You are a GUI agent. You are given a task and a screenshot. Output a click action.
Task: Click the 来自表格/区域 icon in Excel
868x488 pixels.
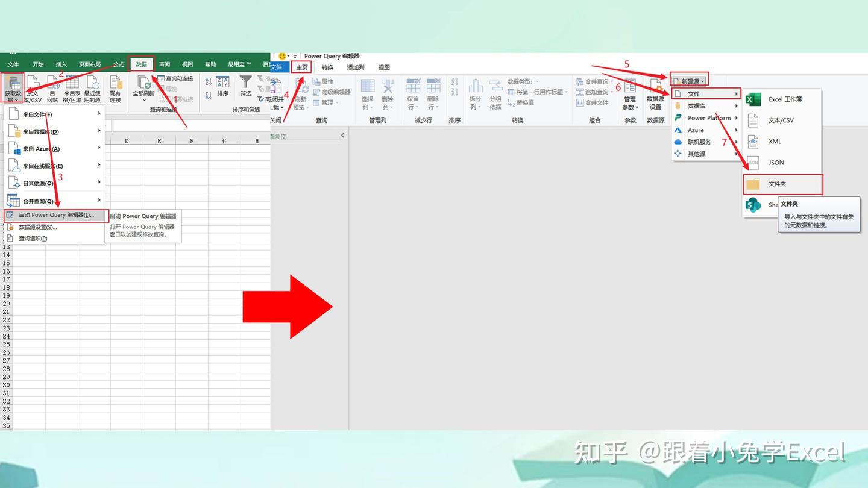[x=72, y=89]
